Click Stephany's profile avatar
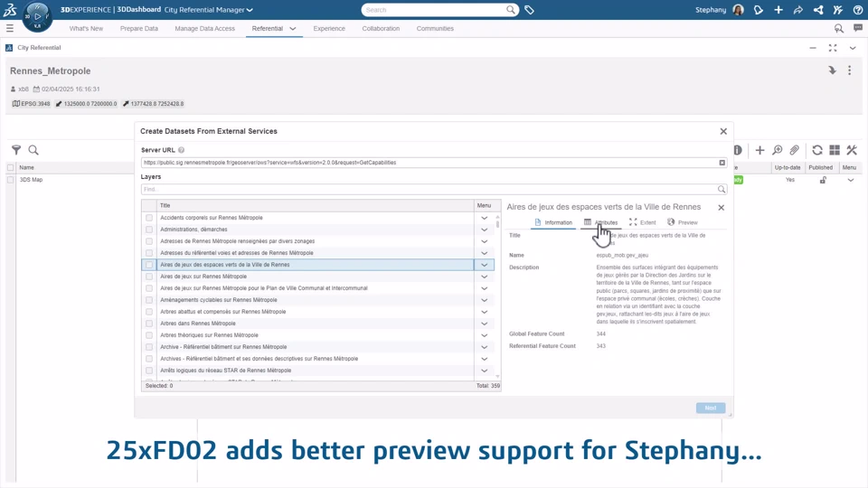868x488 pixels. pos(739,10)
